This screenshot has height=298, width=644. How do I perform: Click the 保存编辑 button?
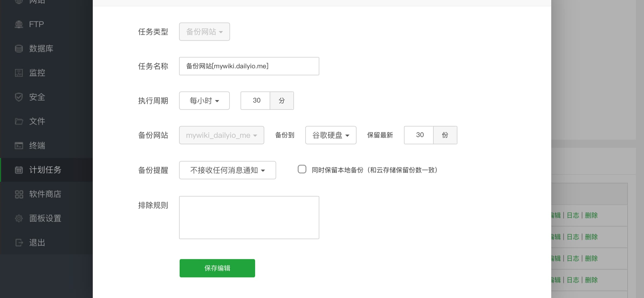pos(217,268)
